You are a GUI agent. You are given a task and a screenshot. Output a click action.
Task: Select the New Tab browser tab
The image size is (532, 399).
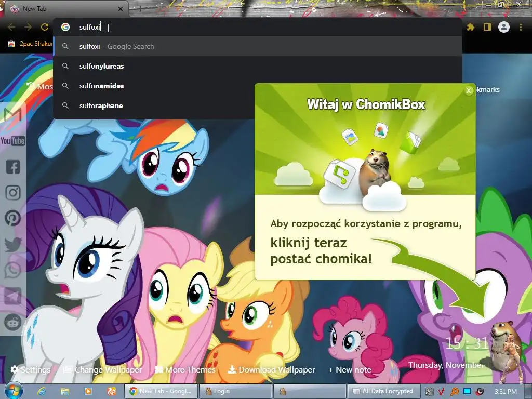coord(66,9)
